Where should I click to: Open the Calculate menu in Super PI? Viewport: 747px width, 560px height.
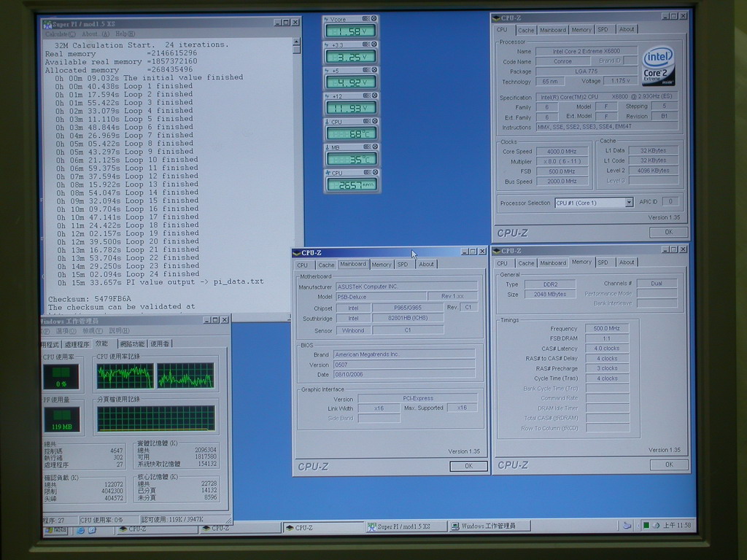click(x=60, y=34)
